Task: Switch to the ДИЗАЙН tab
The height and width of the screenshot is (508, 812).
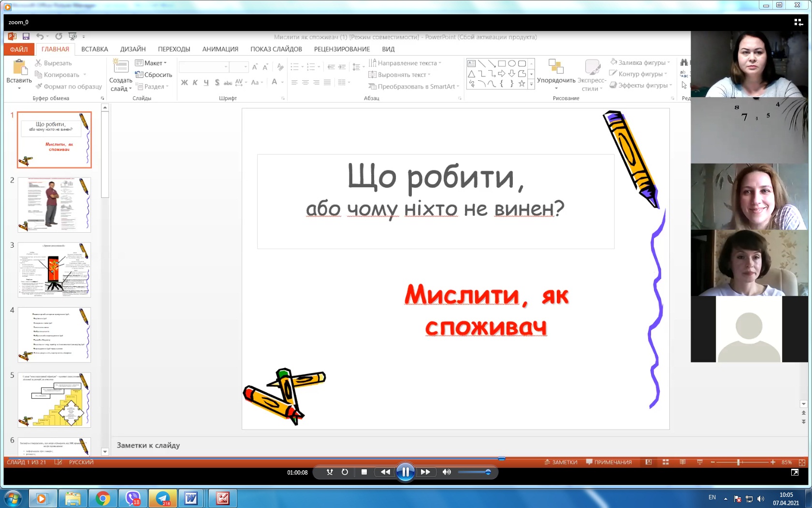Action: [133, 49]
